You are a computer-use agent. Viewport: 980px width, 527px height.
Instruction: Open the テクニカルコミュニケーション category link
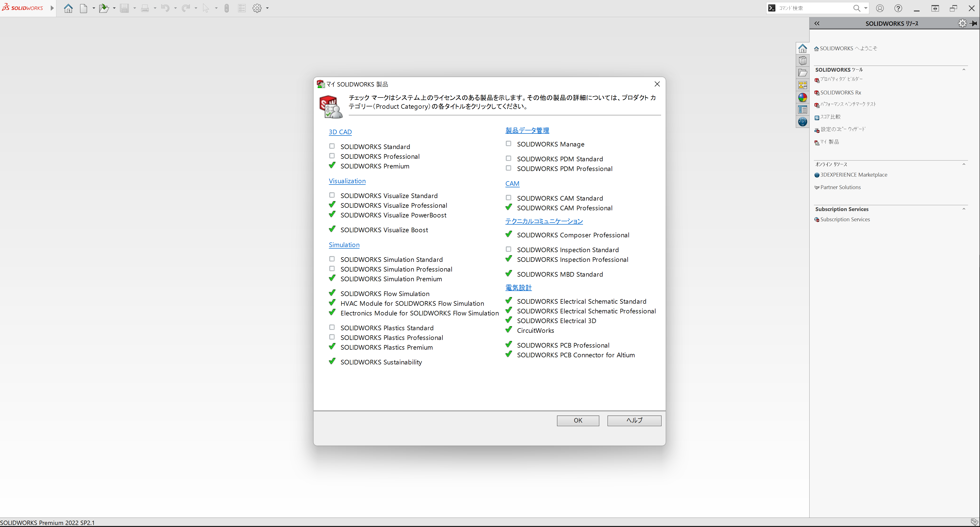pos(544,221)
